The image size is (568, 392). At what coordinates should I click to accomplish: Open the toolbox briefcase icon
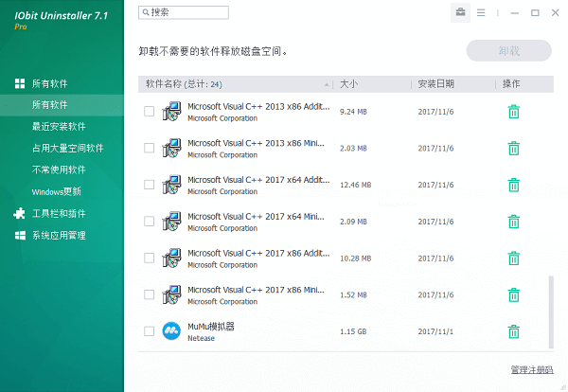click(460, 12)
